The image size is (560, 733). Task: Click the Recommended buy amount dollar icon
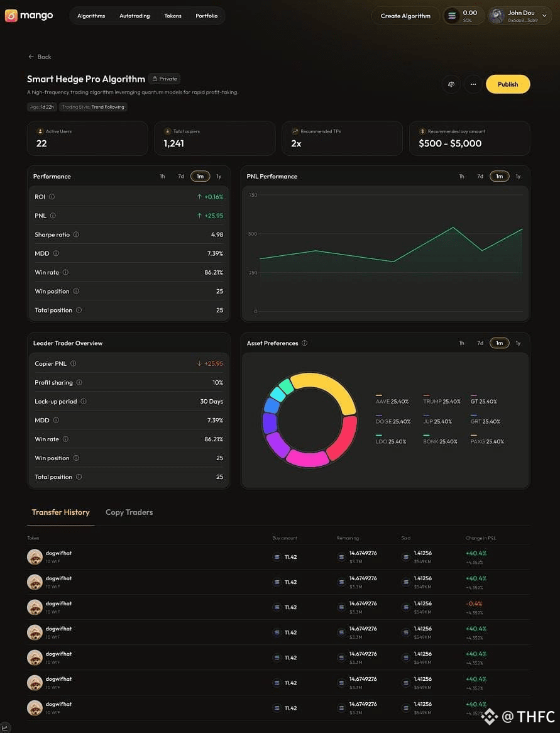(422, 131)
